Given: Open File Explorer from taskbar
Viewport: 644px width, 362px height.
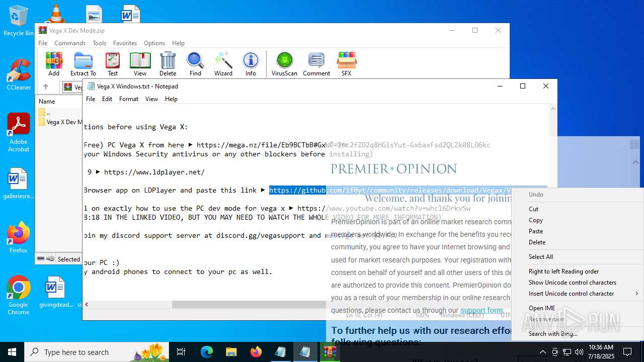Looking at the screenshot, I should pos(231,352).
